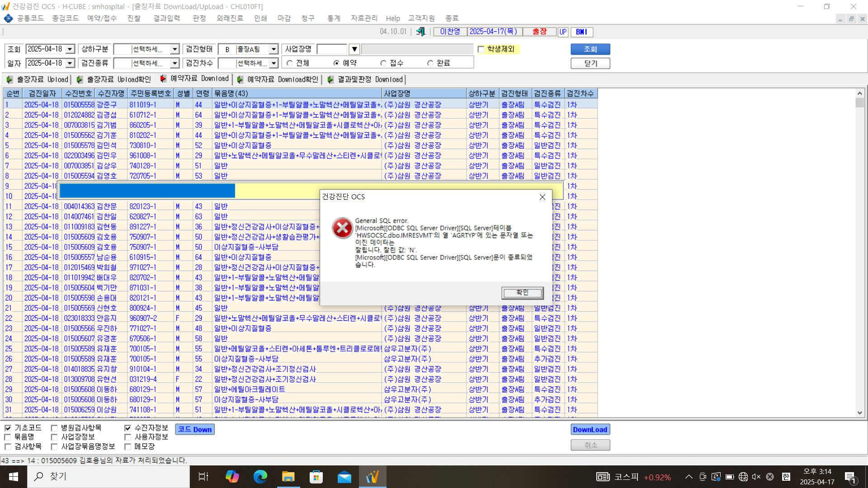
Task: Click the blue 조회 button
Action: coord(590,49)
